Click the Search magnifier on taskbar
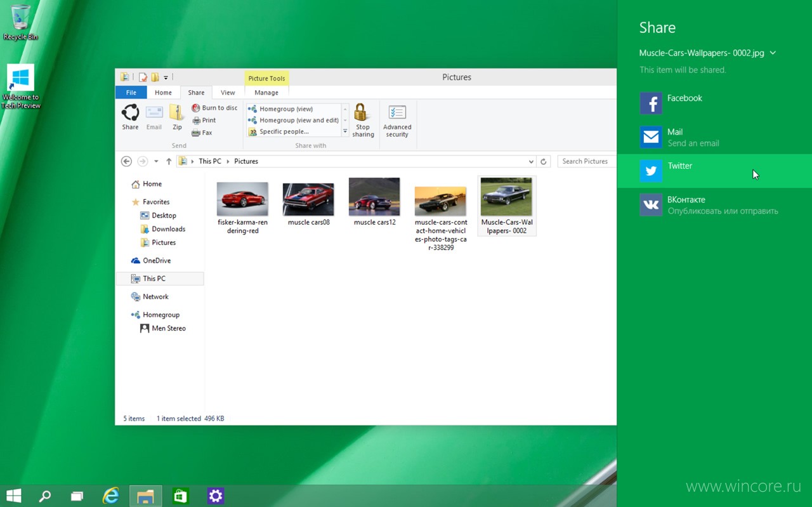 point(44,496)
